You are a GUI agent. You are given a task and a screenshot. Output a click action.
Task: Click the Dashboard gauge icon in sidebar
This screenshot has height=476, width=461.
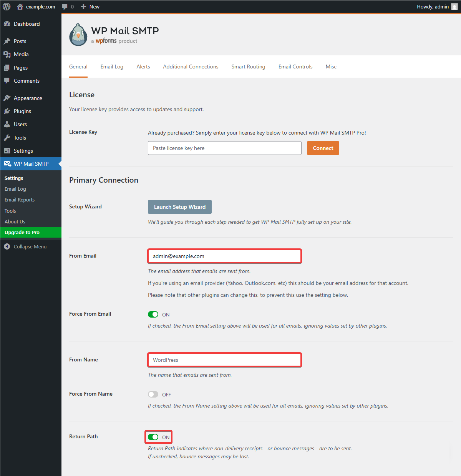coord(7,24)
